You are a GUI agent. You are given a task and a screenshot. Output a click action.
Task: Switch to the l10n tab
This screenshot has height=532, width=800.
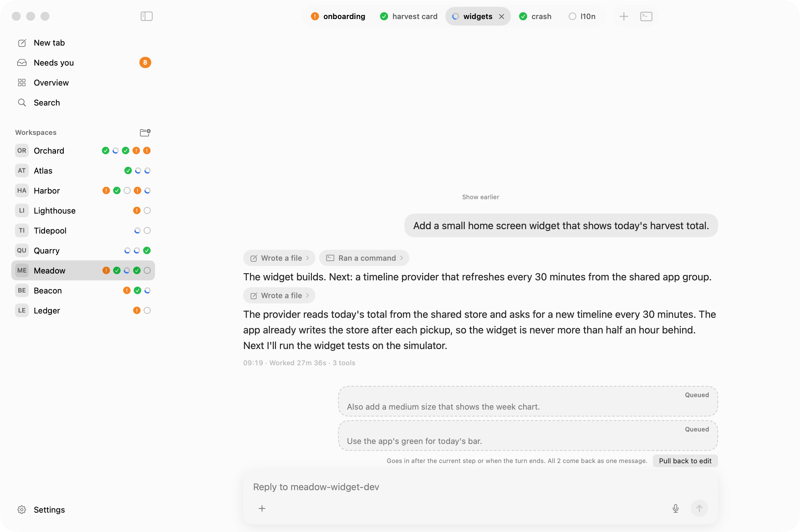(x=582, y=16)
